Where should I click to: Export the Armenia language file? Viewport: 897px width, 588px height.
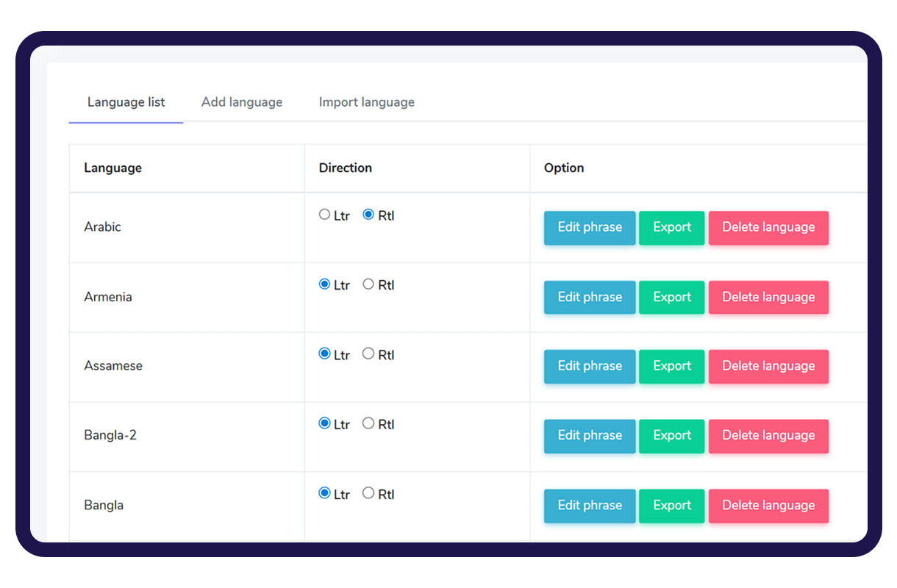tap(672, 297)
